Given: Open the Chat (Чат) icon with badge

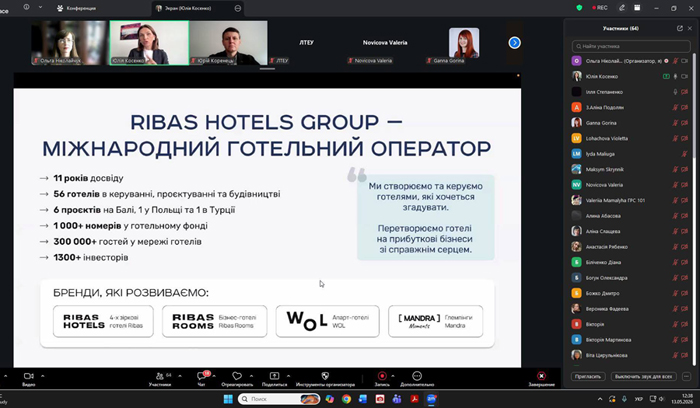Looking at the screenshot, I should 202,376.
